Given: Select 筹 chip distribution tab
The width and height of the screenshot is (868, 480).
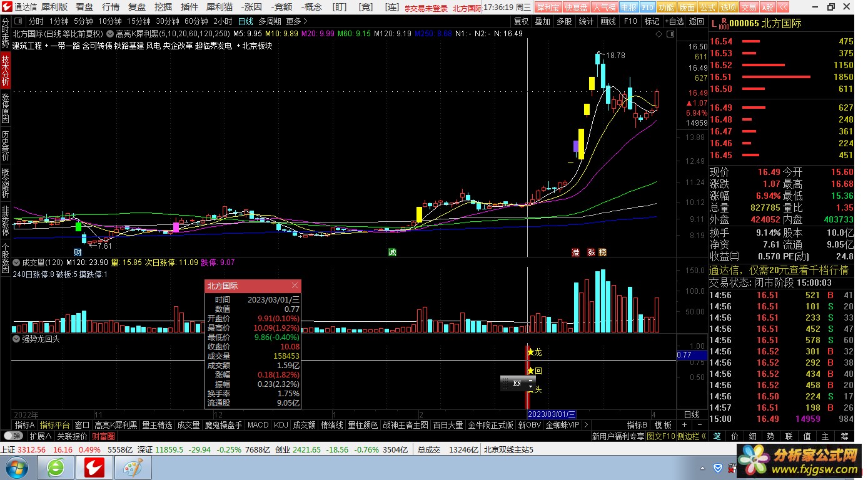Looking at the screenshot, I should (x=844, y=436).
